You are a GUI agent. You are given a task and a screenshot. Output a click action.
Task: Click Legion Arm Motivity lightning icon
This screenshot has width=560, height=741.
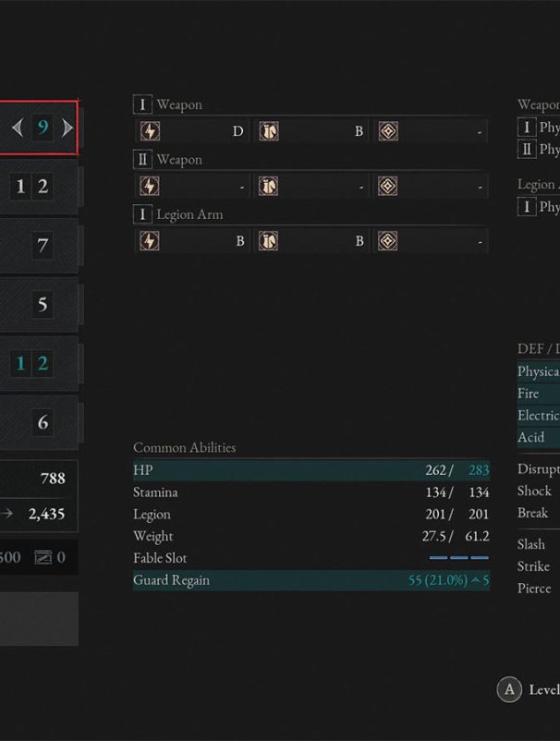pyautogui.click(x=150, y=241)
